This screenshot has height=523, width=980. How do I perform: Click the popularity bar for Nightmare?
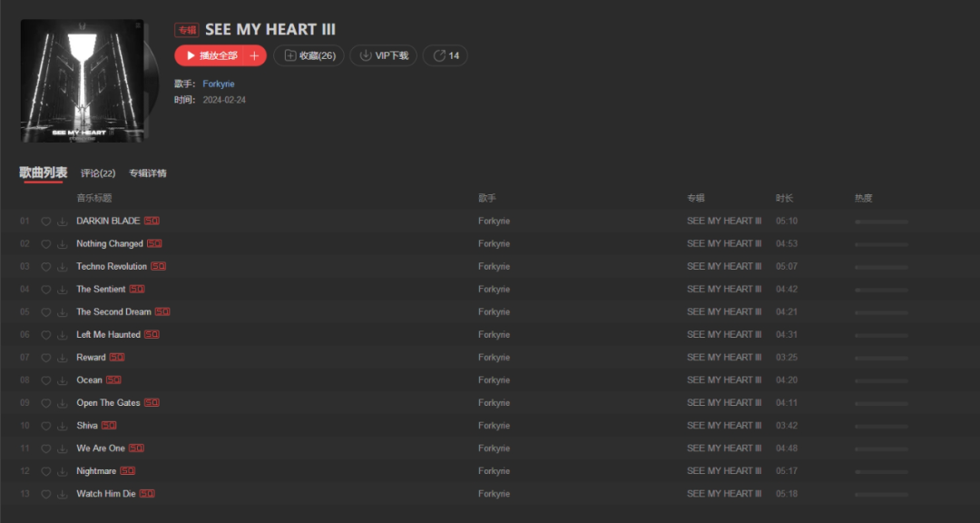[x=881, y=472]
